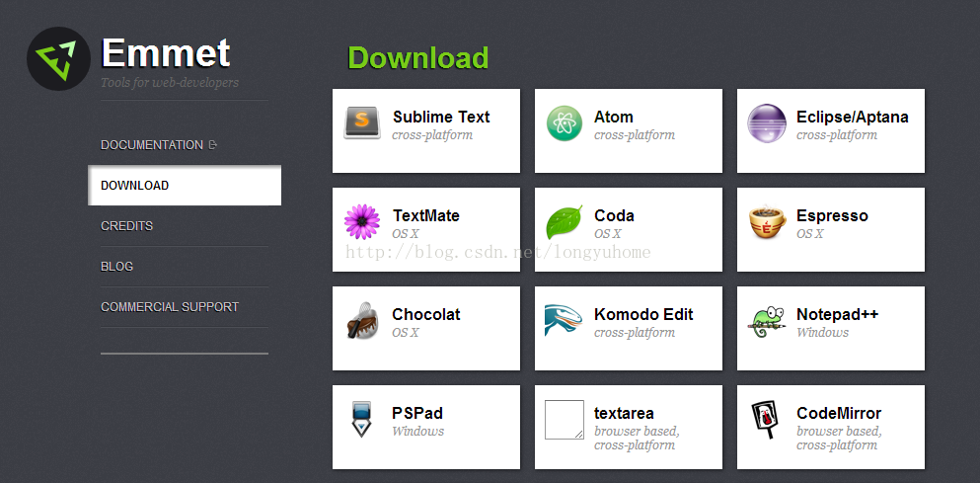
Task: Click the Coda green leaf icon
Action: point(565,221)
